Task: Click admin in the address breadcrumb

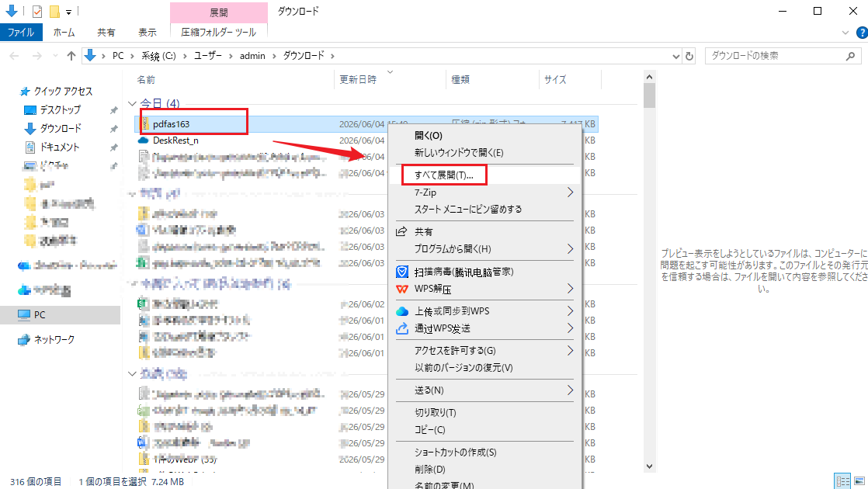Action: pos(252,56)
